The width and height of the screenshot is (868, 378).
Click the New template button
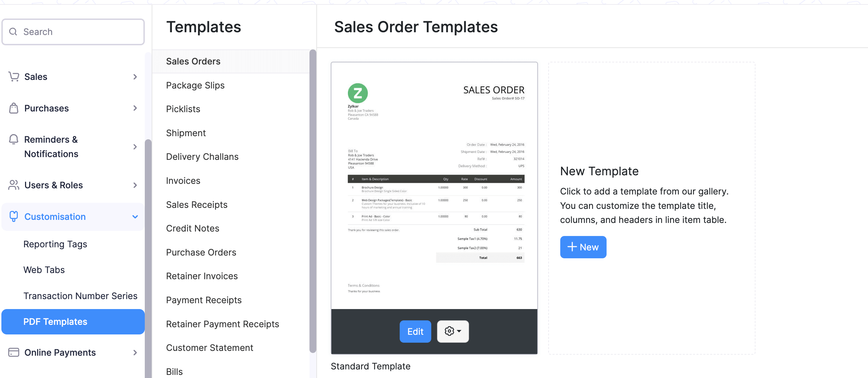tap(583, 247)
